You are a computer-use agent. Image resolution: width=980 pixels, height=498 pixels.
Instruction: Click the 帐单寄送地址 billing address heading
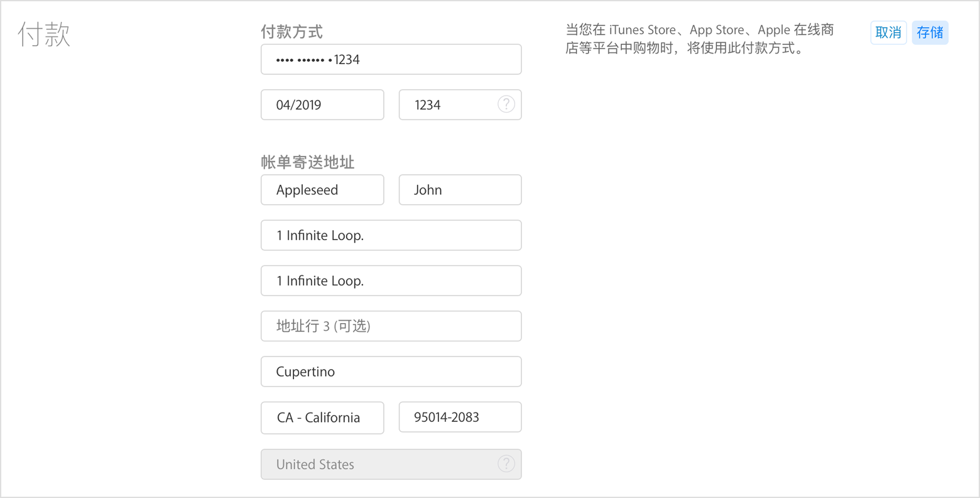pyautogui.click(x=308, y=162)
